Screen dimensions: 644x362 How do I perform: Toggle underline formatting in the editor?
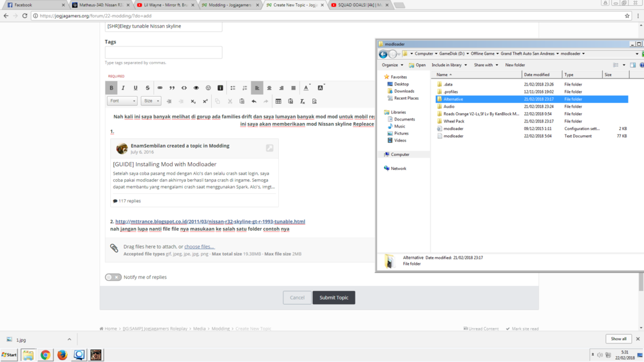(135, 88)
